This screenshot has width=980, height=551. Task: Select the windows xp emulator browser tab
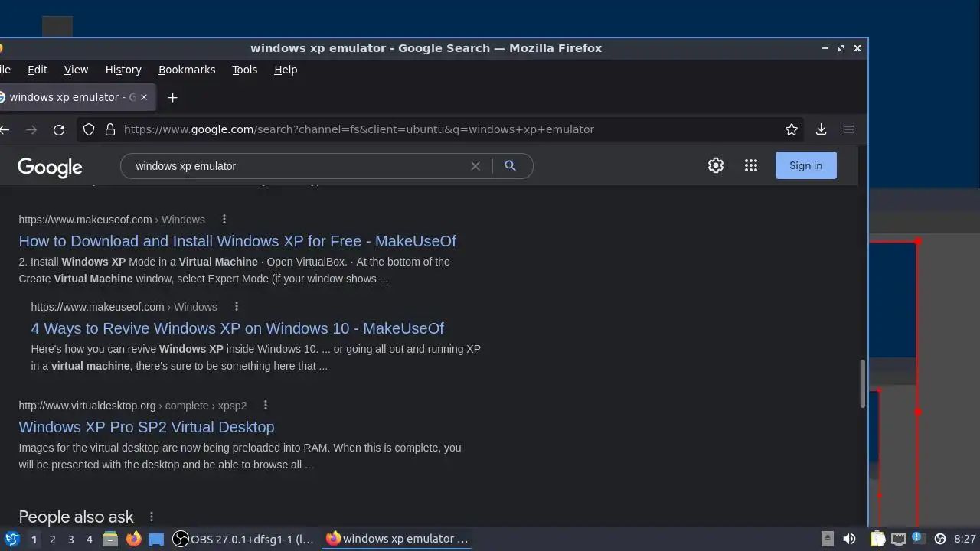pyautogui.click(x=72, y=97)
